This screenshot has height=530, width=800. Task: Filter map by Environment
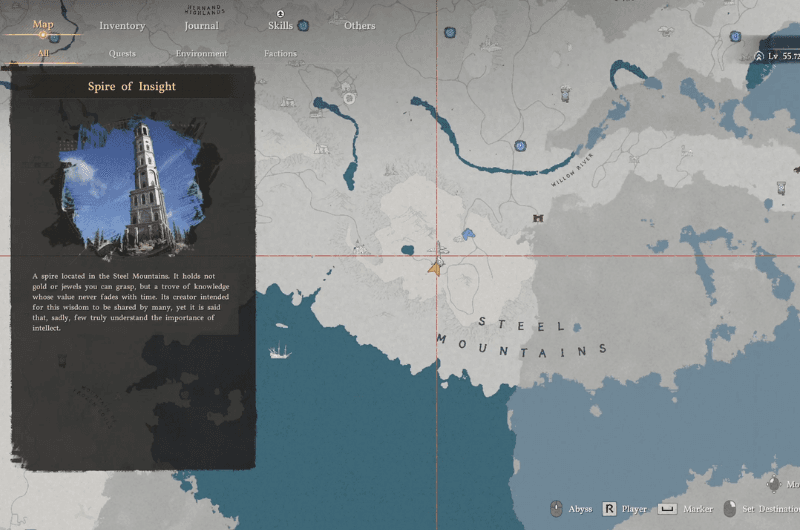[x=201, y=53]
